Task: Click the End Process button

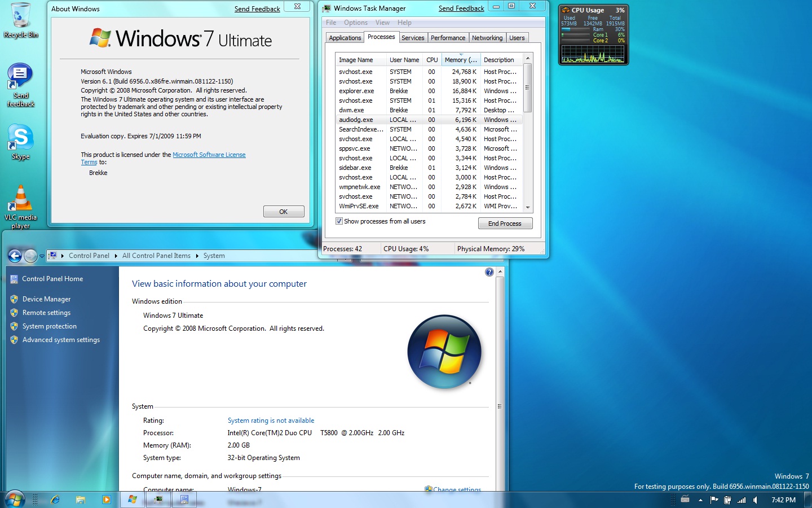Action: tap(505, 224)
